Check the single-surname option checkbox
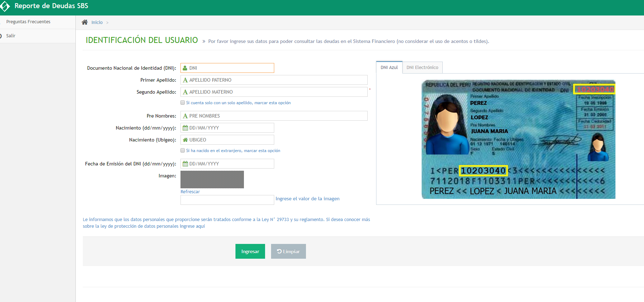 point(183,103)
